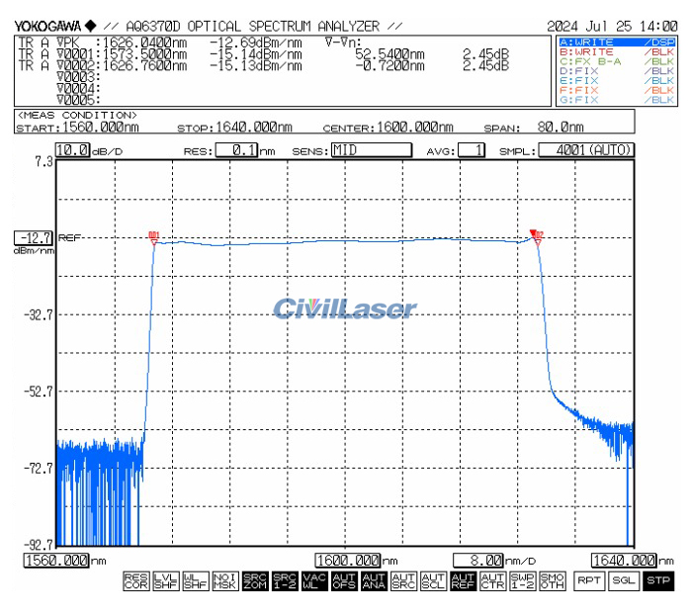The height and width of the screenshot is (616, 691).
Task: Edit the 1600.000 nm center wavelength box
Action: point(348,561)
